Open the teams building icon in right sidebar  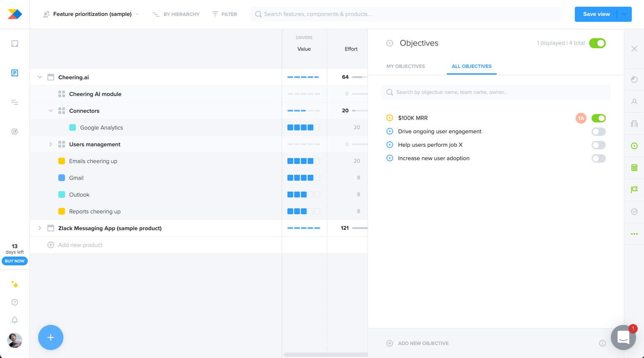pos(634,123)
